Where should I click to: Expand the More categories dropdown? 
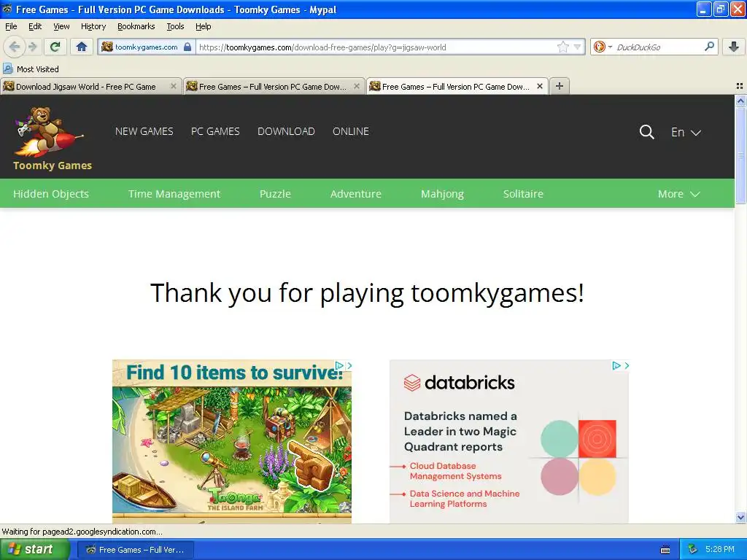[x=679, y=194]
